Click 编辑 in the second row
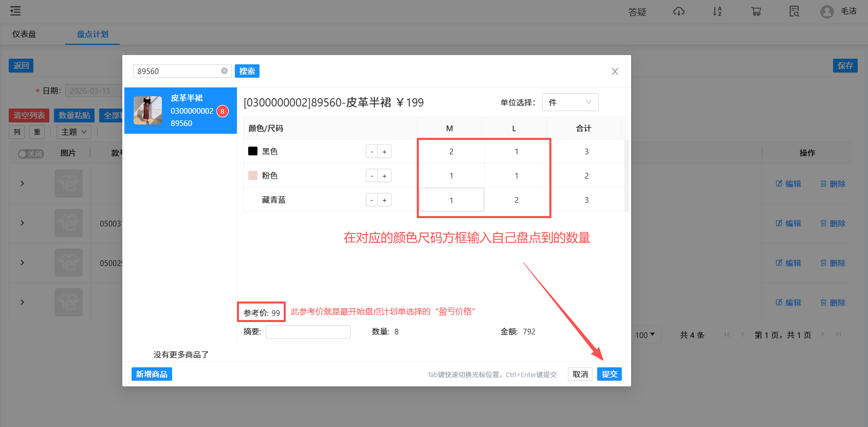 pyautogui.click(x=788, y=223)
